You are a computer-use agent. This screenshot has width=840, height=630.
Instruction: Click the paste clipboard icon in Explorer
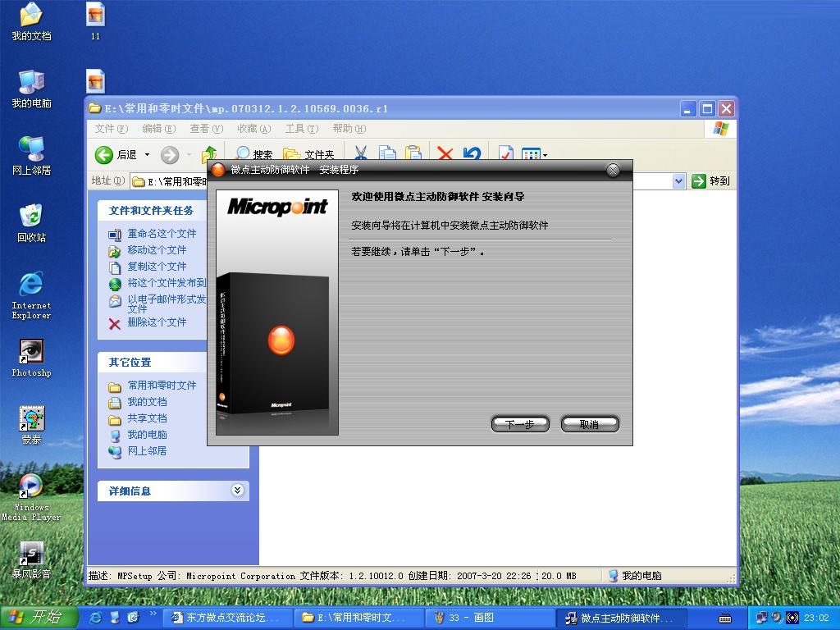coord(413,154)
